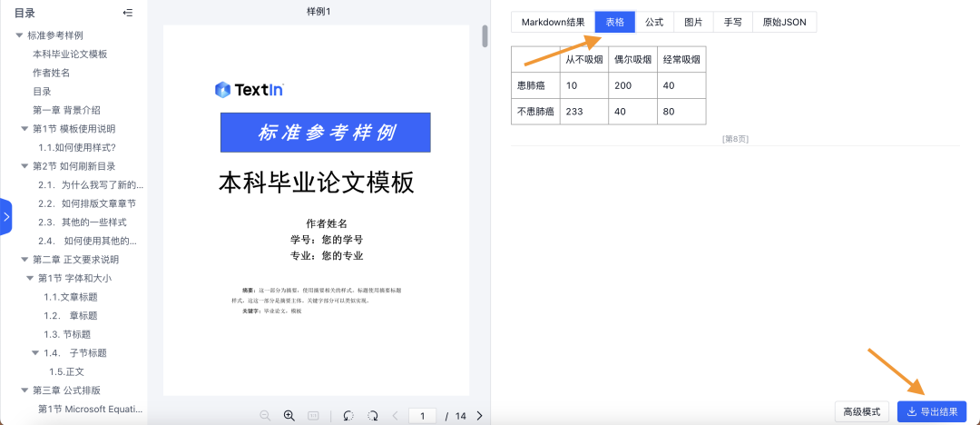Screen dimensions: 980x425
Task: Click the 高级模式 button
Action: point(862,412)
